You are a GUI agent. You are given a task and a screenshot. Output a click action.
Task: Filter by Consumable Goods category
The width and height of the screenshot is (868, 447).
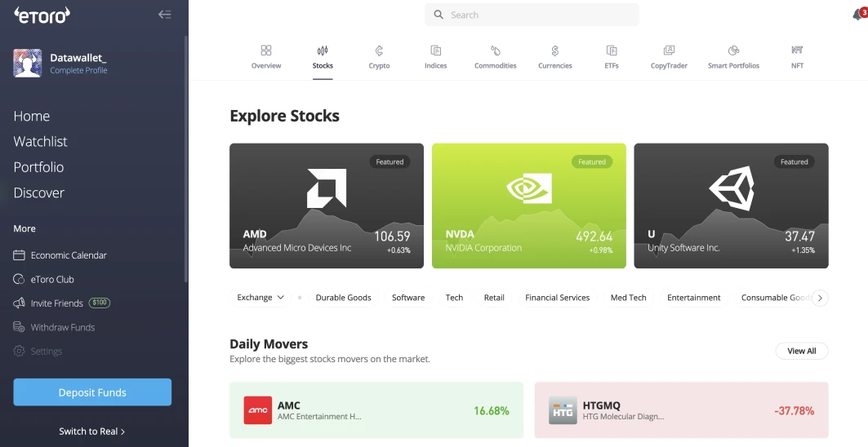point(775,298)
